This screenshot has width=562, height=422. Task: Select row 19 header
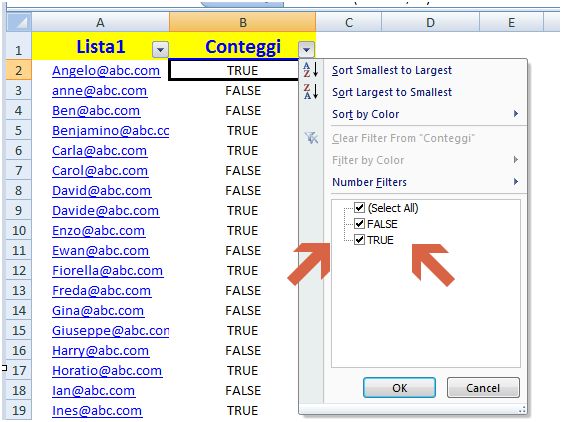pyautogui.click(x=19, y=411)
